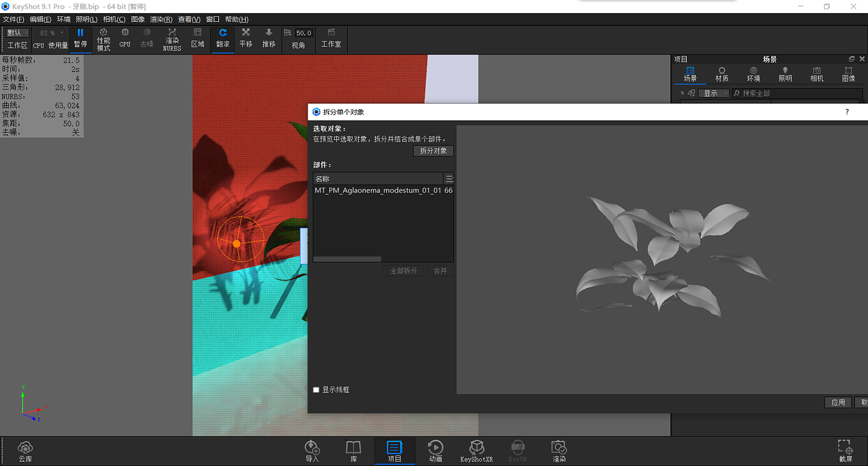868x466 pixels.
Task: Click the horizontal scrollbar in parts list
Action: [347, 259]
